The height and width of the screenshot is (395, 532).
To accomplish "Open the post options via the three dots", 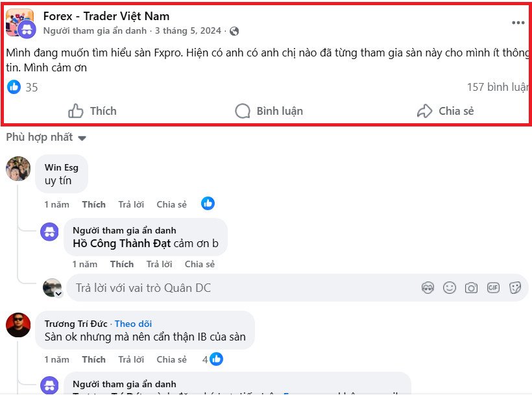I will click(518, 21).
